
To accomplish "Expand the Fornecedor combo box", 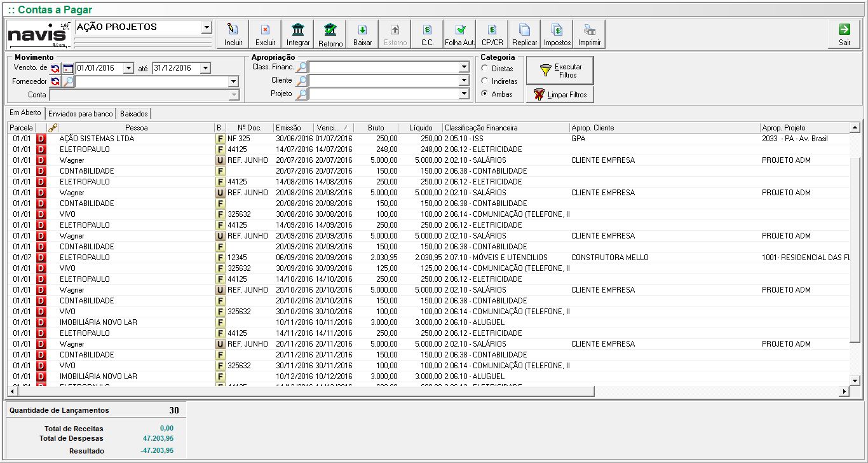I will click(x=233, y=81).
